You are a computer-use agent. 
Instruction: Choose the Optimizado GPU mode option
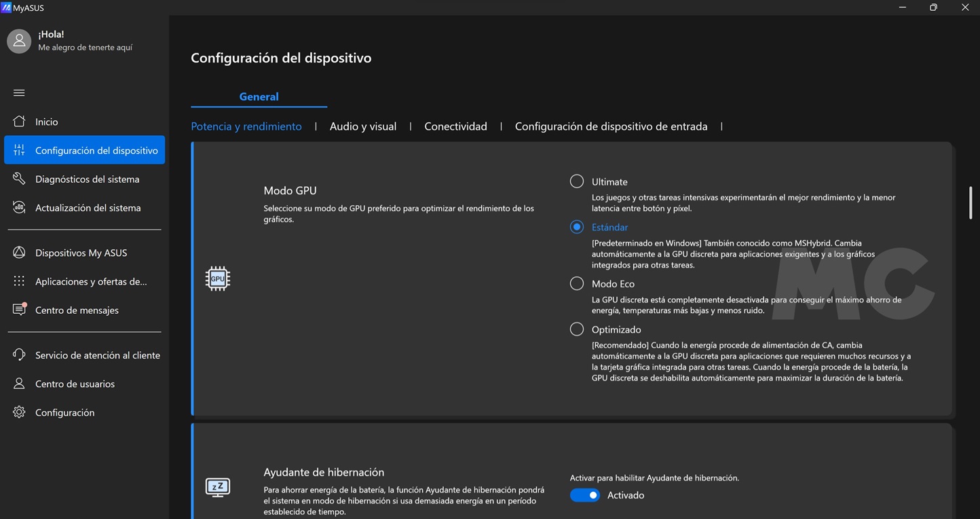(x=577, y=329)
